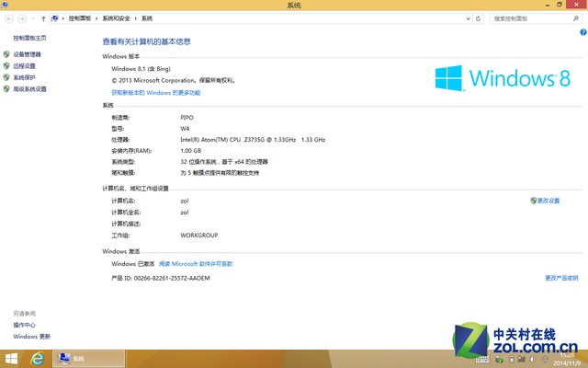The height and width of the screenshot is (368, 588).
Task: Select 系统 in the breadcrumb path
Action: (x=147, y=18)
